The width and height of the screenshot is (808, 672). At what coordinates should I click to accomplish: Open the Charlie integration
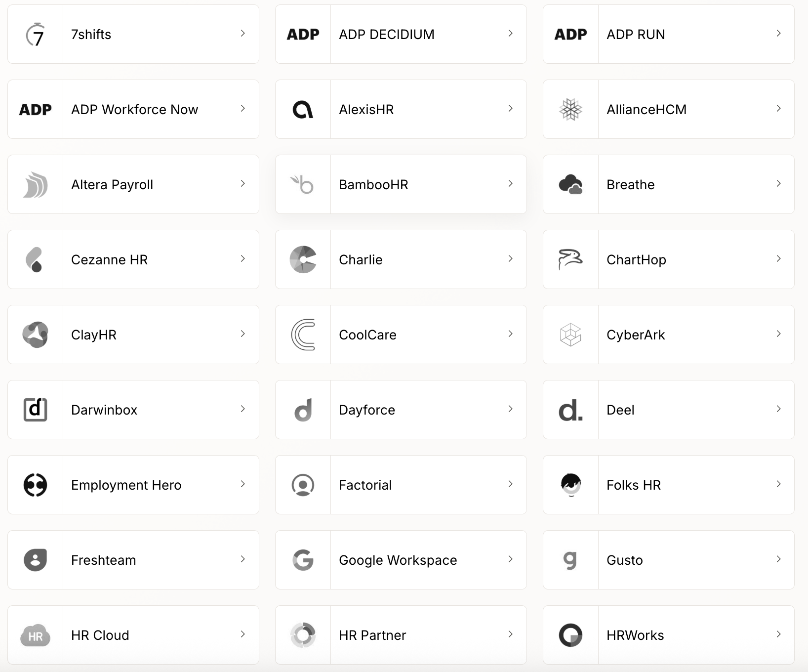point(401,259)
